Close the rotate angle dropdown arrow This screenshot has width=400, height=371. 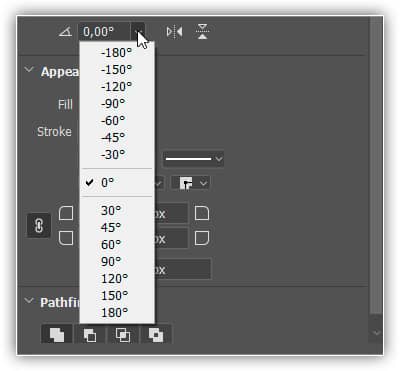tap(138, 32)
